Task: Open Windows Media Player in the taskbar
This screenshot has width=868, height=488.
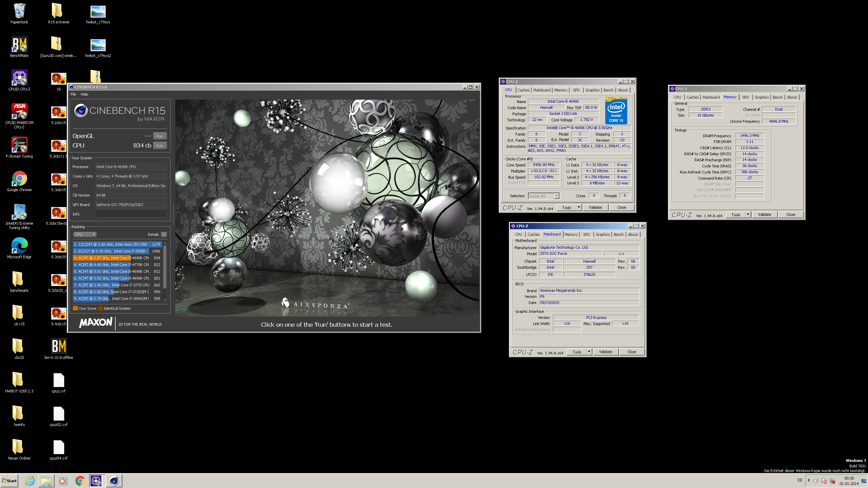Action: [x=63, y=481]
